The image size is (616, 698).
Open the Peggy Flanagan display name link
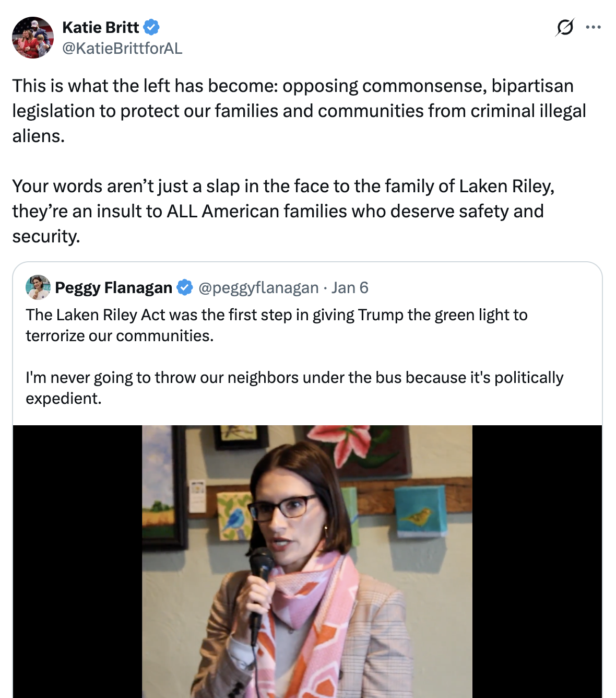113,287
